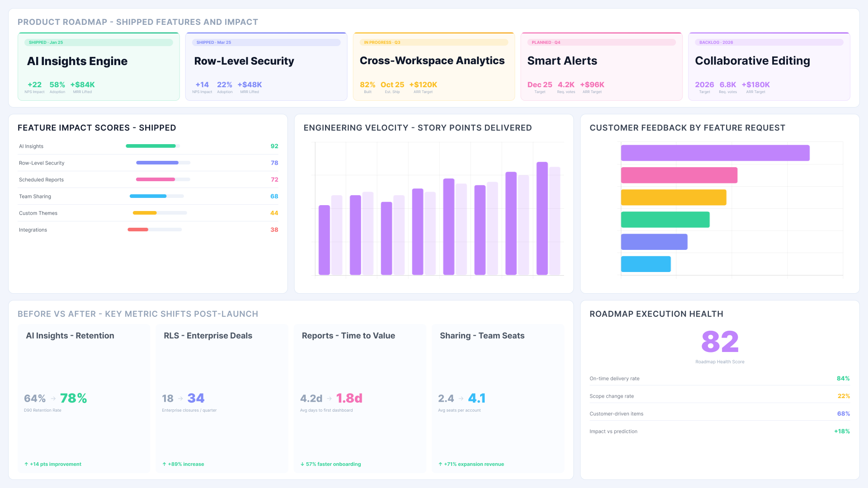Select the +$120K ARR Target value
This screenshot has height=488, width=868.
coord(423,84)
